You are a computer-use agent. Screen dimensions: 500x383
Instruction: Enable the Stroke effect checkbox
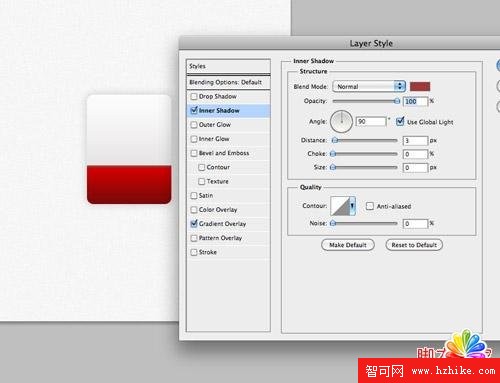[194, 252]
